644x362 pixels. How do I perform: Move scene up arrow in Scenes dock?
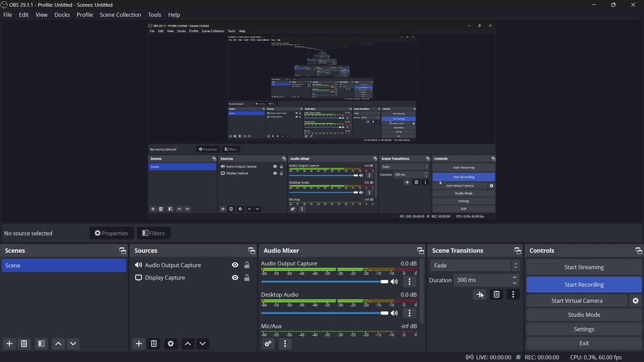(x=58, y=344)
